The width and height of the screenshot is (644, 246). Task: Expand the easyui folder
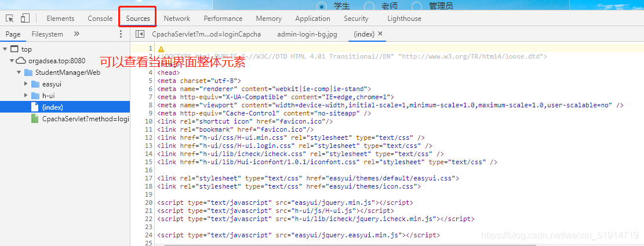(26, 84)
